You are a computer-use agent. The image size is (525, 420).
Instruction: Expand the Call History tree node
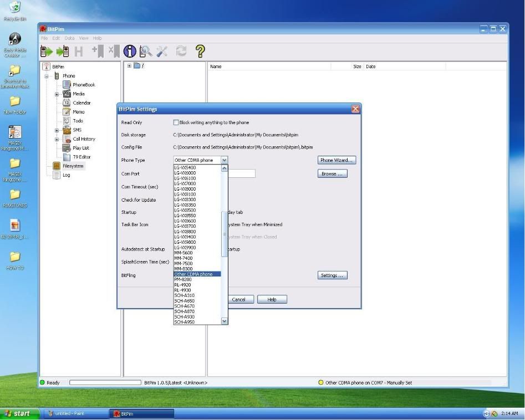[57, 139]
